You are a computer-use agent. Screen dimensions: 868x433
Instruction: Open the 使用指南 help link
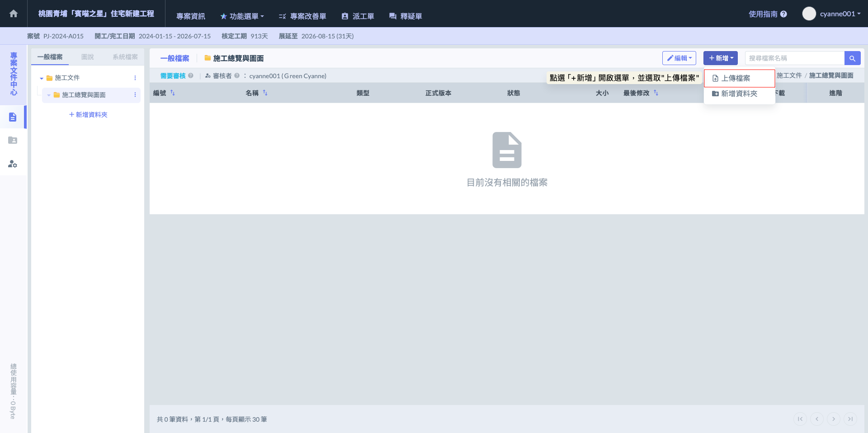767,14
